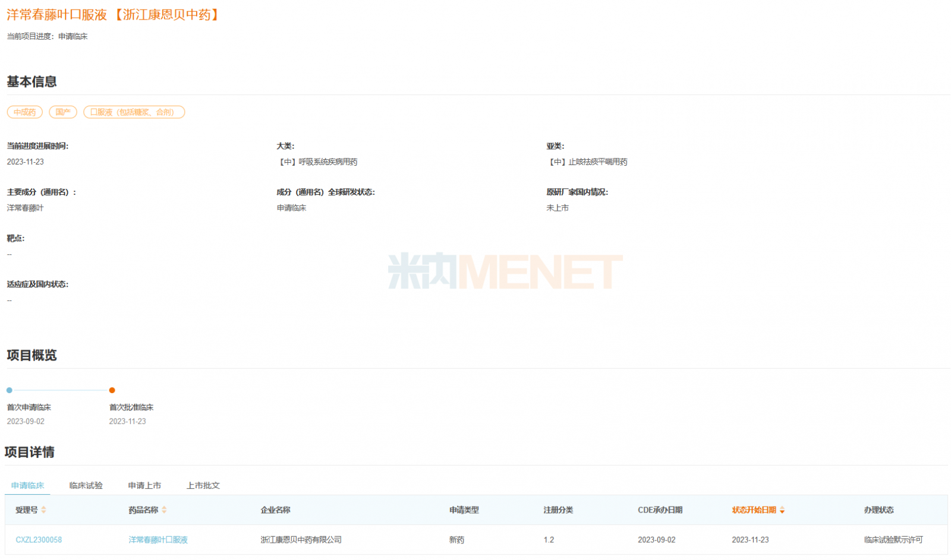Open the 申请上市 tab
Screen dimensions: 951x560
coord(144,485)
